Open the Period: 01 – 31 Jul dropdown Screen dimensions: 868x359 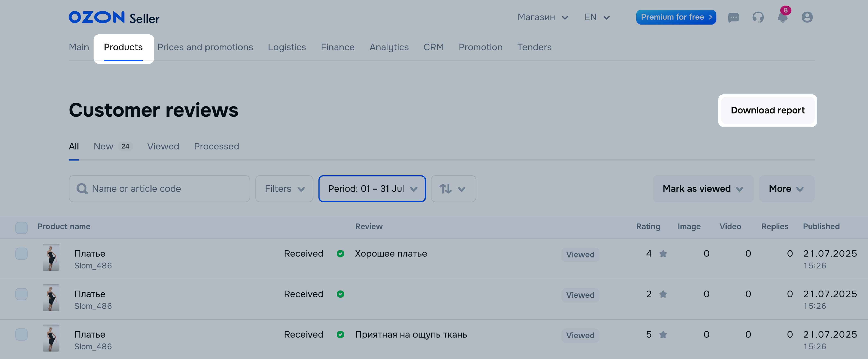pyautogui.click(x=372, y=189)
